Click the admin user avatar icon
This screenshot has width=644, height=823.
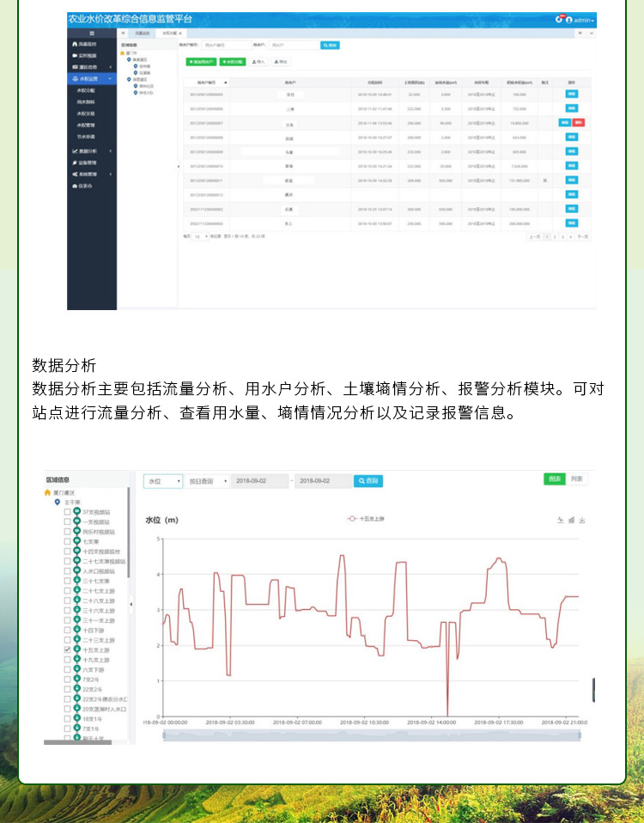click(568, 20)
